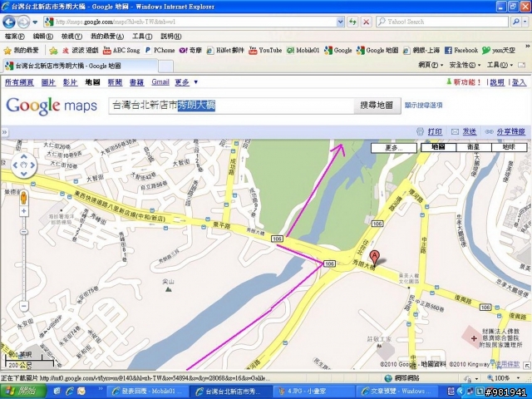Go forward with the browser Forward arrow
532x399 pixels.
pyautogui.click(x=23, y=22)
